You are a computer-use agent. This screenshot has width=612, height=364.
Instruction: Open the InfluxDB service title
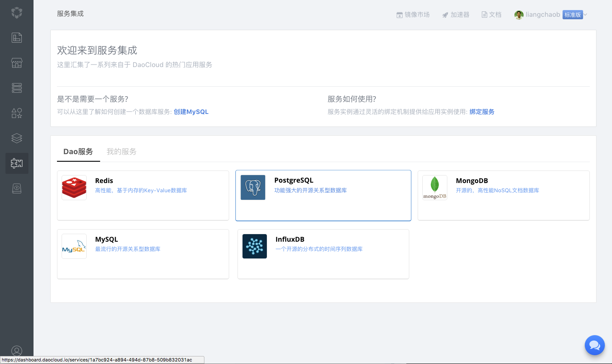coord(290,239)
